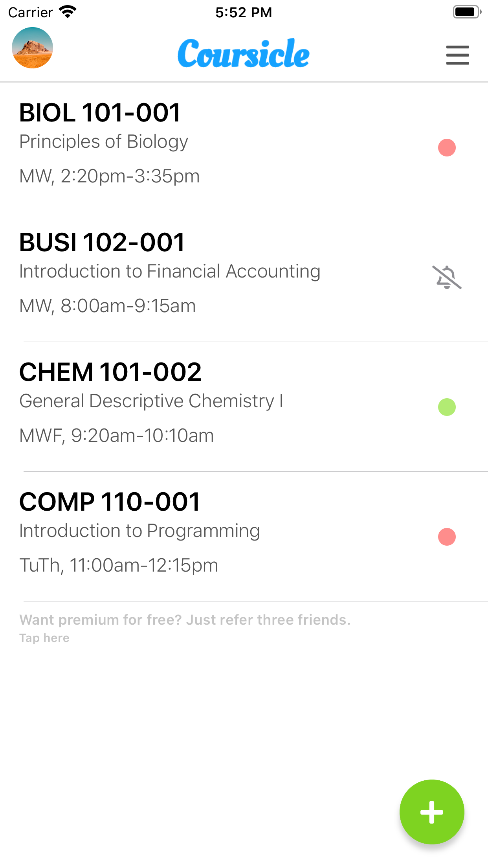Screen dimensions: 488x868
Task: Tap the profile avatar picture
Action: 32,48
